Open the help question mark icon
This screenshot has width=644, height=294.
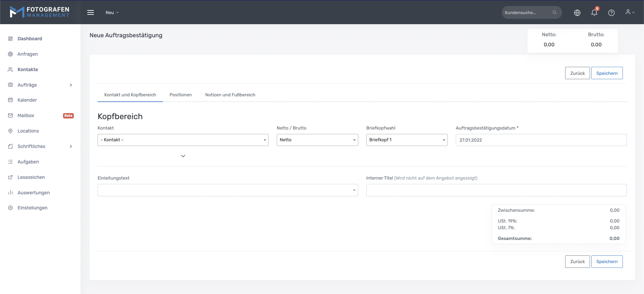(611, 13)
